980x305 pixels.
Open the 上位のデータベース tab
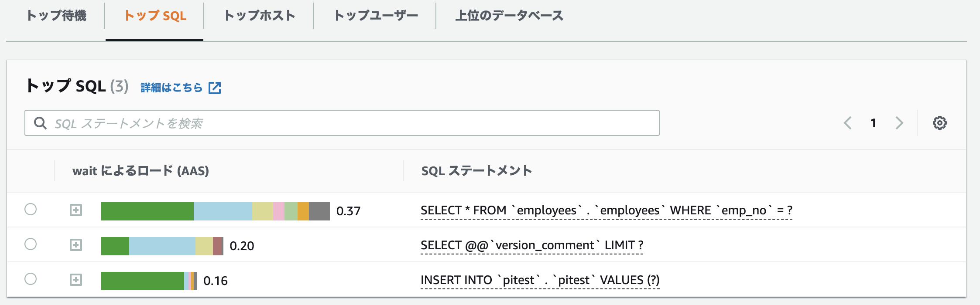tap(509, 16)
